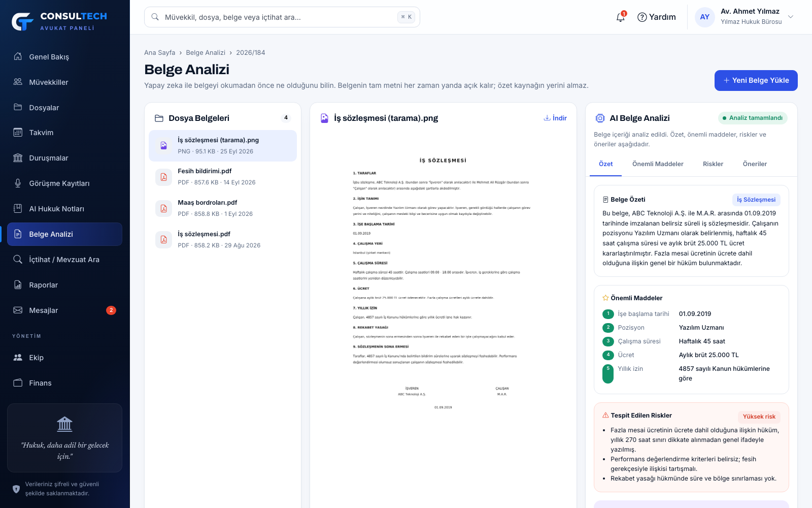Click the AI Belge Analizi chip icon
Viewport: 812px width, 508px height.
(600, 118)
